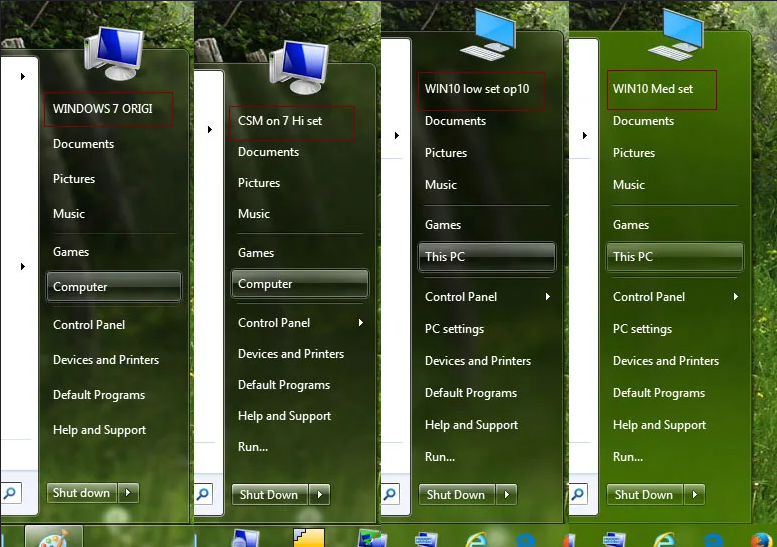Screen dimensions: 777x547
Task: Expand Control Panel arrow in CSM on 7 menu
Action: (360, 323)
